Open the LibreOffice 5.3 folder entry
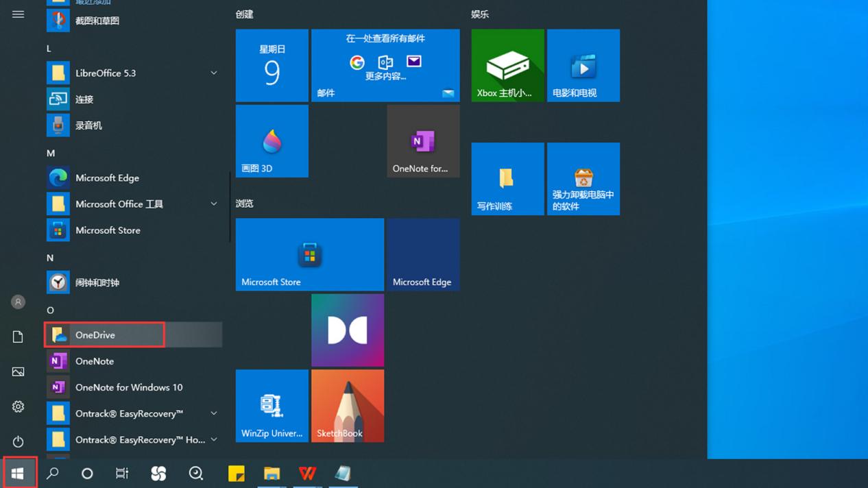868x488 pixels. tap(134, 73)
